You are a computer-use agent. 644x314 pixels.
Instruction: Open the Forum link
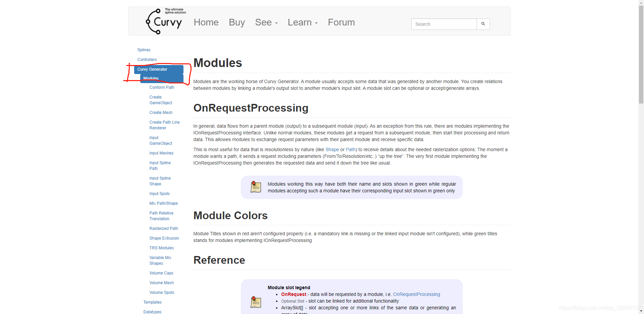pyautogui.click(x=341, y=22)
